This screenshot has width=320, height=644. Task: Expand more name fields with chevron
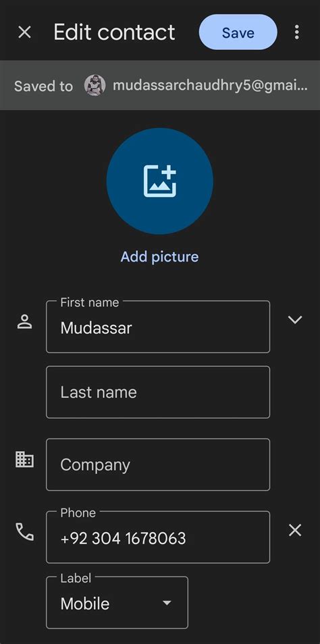[x=295, y=320]
